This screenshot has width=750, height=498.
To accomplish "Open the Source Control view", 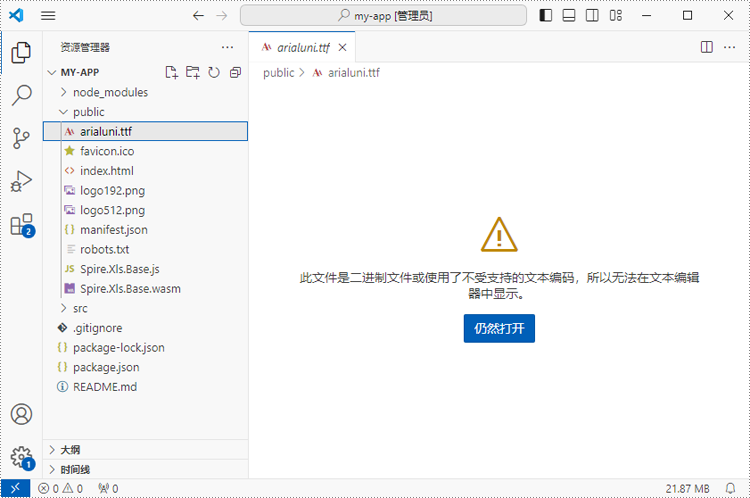I will tap(21, 138).
